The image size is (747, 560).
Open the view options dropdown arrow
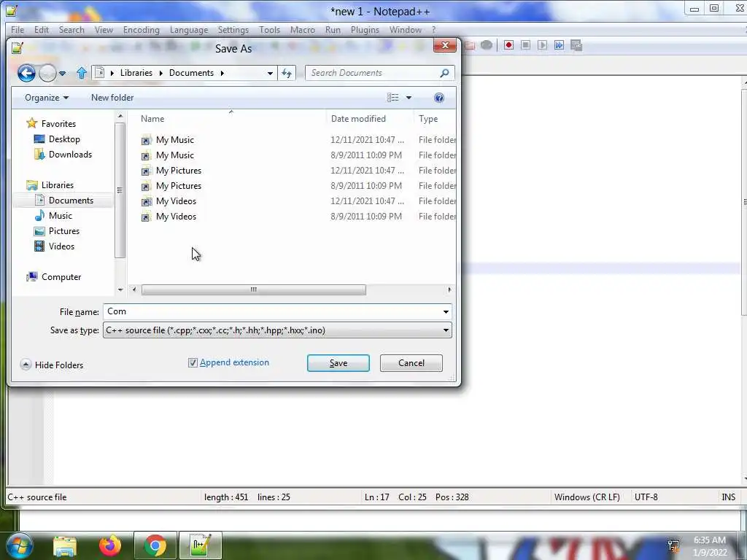click(409, 98)
